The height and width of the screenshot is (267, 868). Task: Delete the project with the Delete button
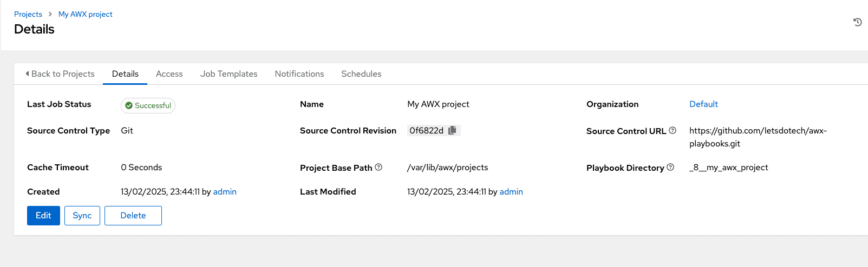point(133,216)
